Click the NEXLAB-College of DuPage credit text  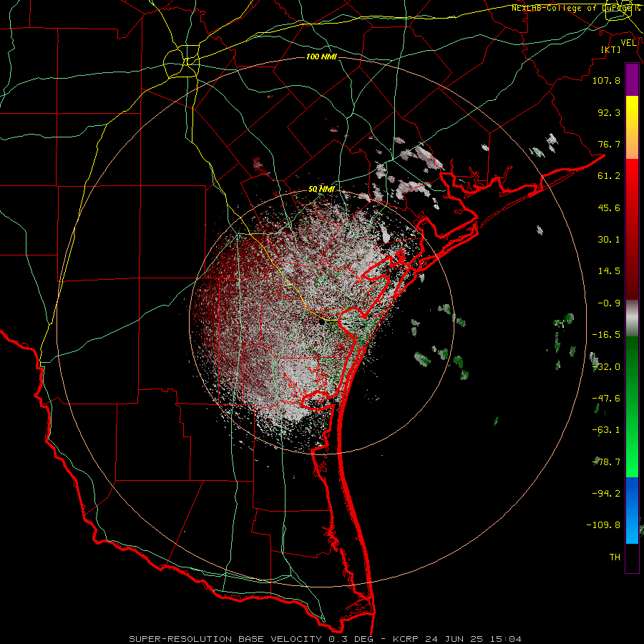coord(576,8)
